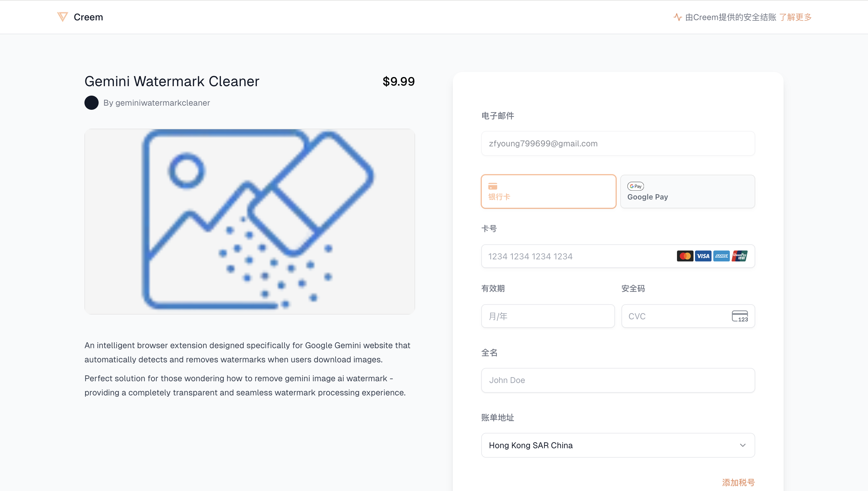Select the 银行卡 payment method tab
The image size is (868, 491).
point(548,192)
